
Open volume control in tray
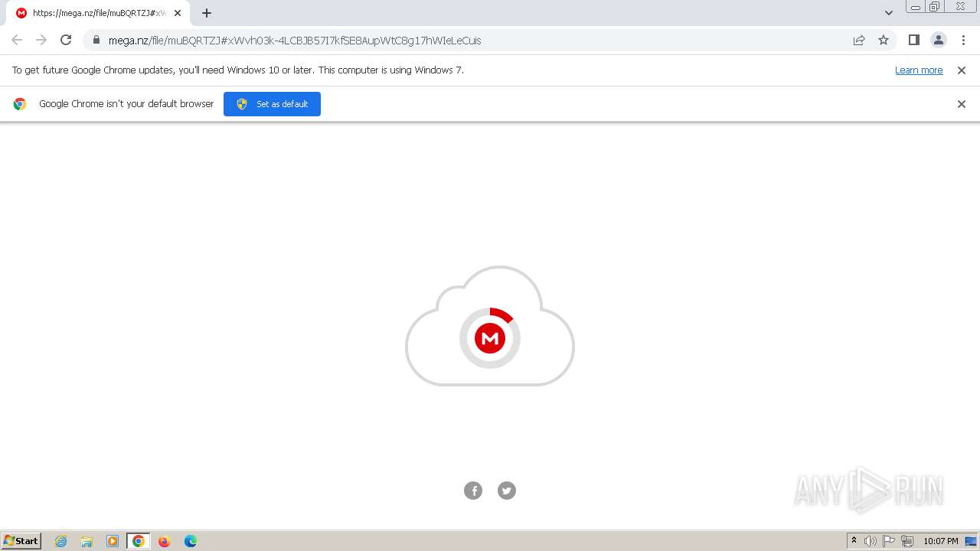(871, 541)
